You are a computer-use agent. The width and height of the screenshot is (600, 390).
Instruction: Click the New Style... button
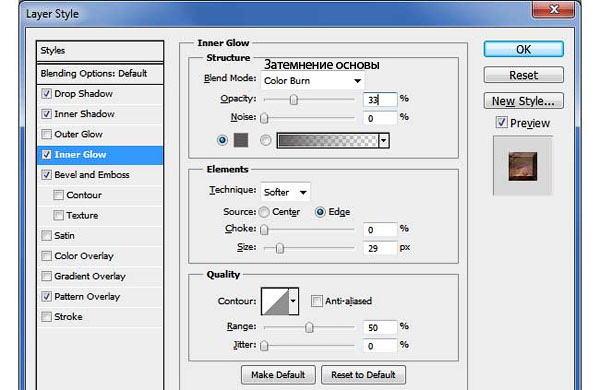[x=523, y=101]
